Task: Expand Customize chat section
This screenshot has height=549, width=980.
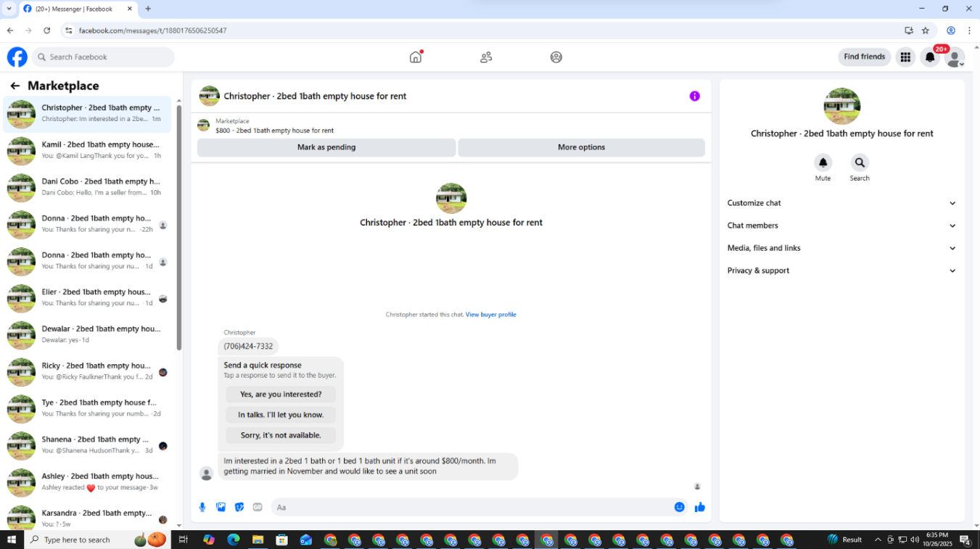Action: (x=841, y=203)
